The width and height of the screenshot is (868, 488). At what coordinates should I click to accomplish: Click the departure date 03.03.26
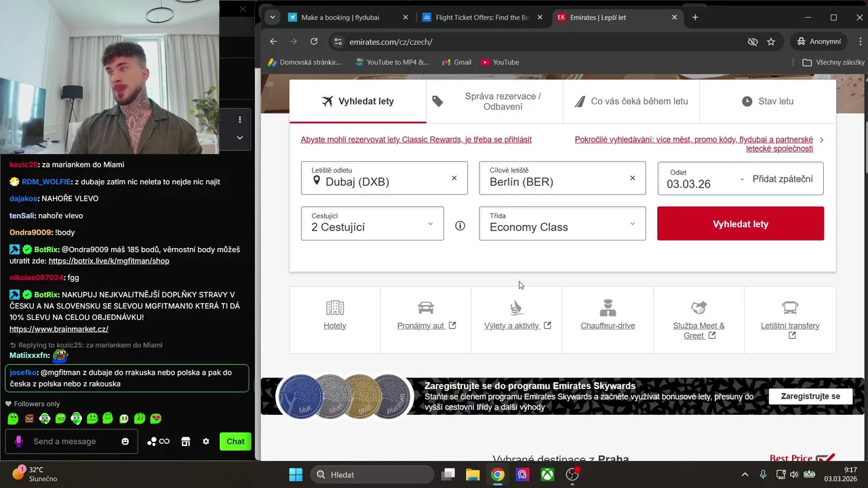(x=688, y=184)
